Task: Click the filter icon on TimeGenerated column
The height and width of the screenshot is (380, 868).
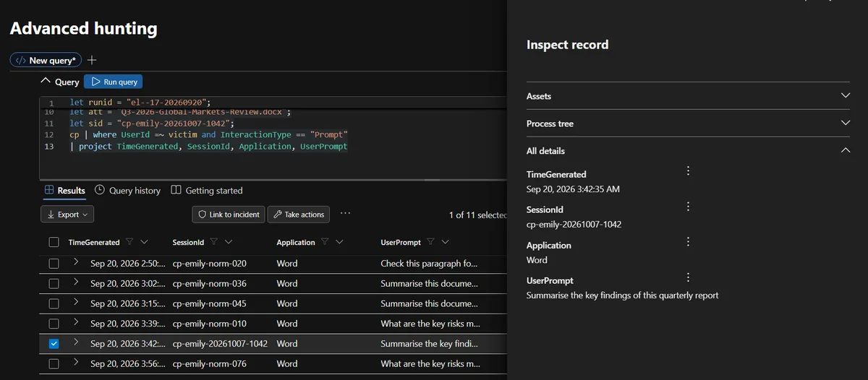Action: (129, 242)
